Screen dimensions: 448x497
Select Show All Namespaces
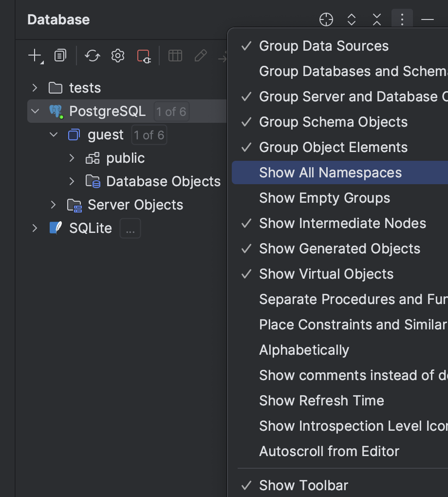click(x=330, y=172)
